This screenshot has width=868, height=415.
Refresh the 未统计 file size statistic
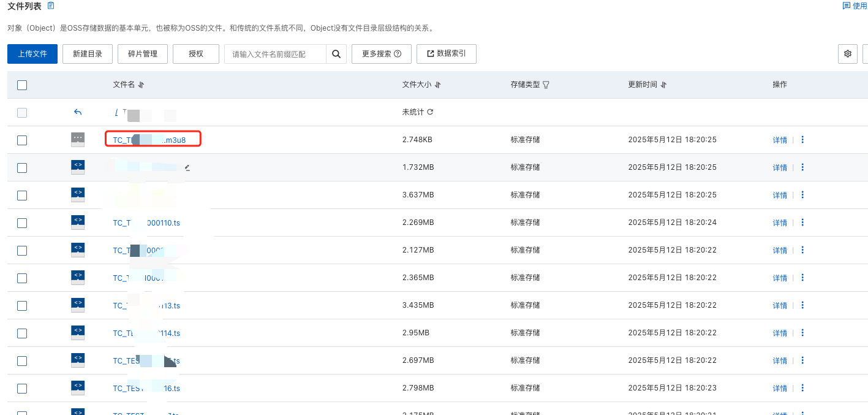430,112
